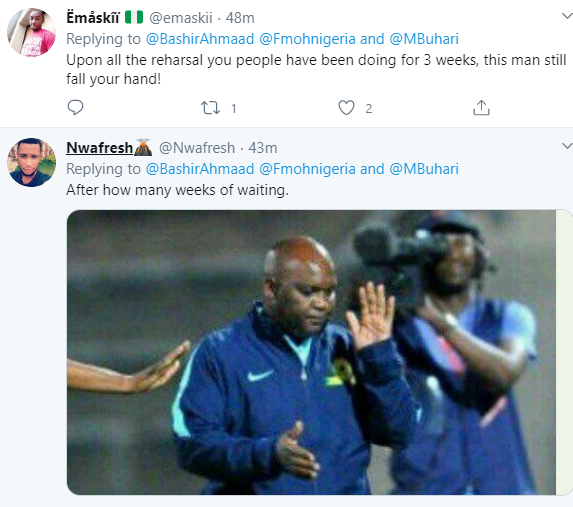Screen dimensions: 573x507
Task: Retweet Emaskii's tweet using the retweet icon
Action: coord(210,108)
